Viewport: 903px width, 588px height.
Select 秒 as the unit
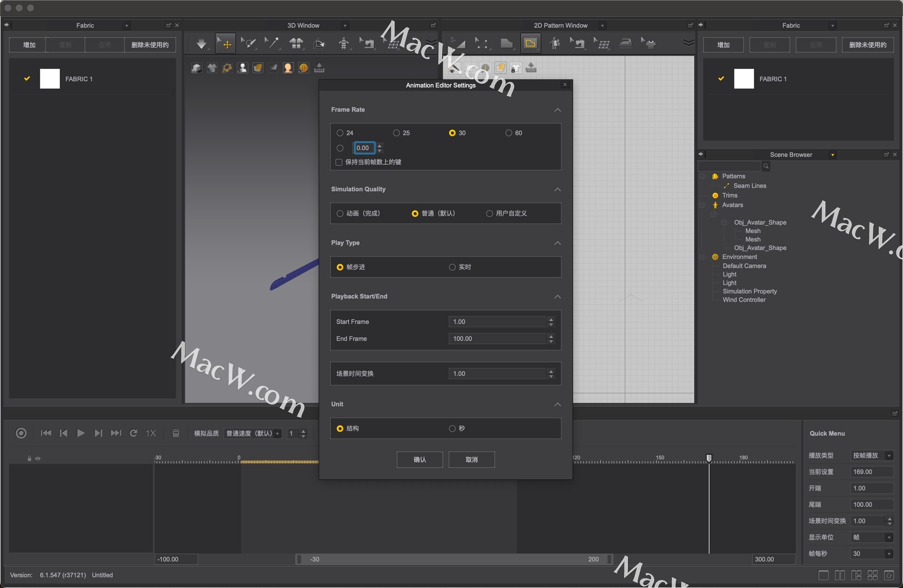[452, 429]
